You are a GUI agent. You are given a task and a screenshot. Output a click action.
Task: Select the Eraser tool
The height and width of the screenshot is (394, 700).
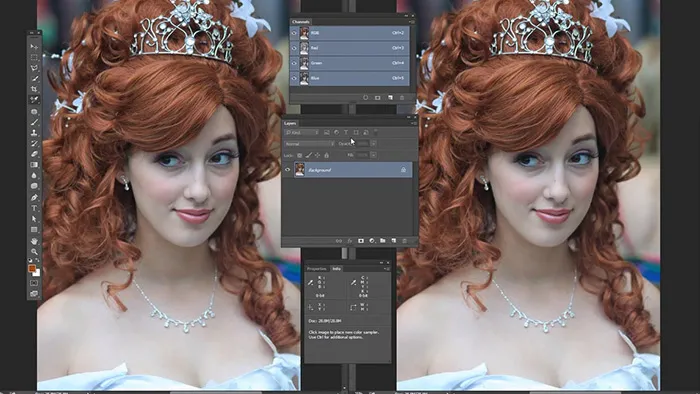[x=34, y=154]
